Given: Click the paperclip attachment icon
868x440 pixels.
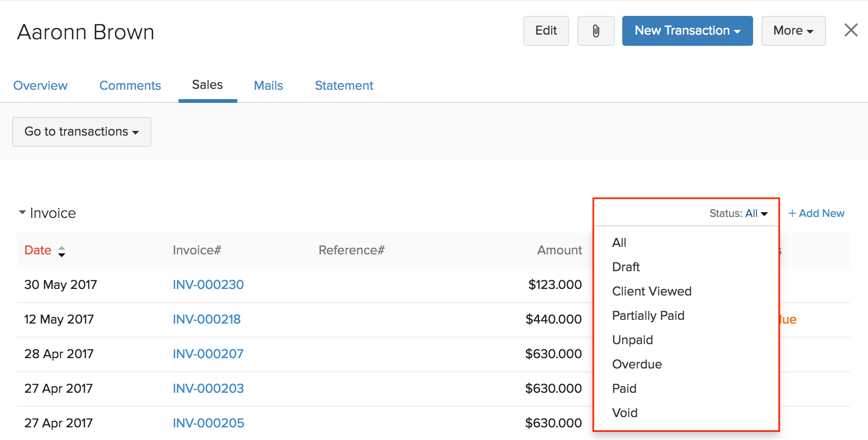Looking at the screenshot, I should (x=596, y=30).
